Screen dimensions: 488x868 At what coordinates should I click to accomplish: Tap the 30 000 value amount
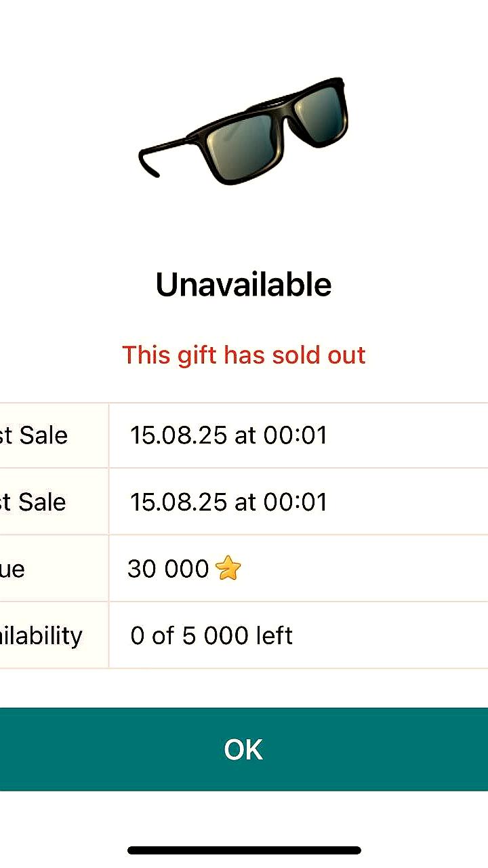point(168,569)
